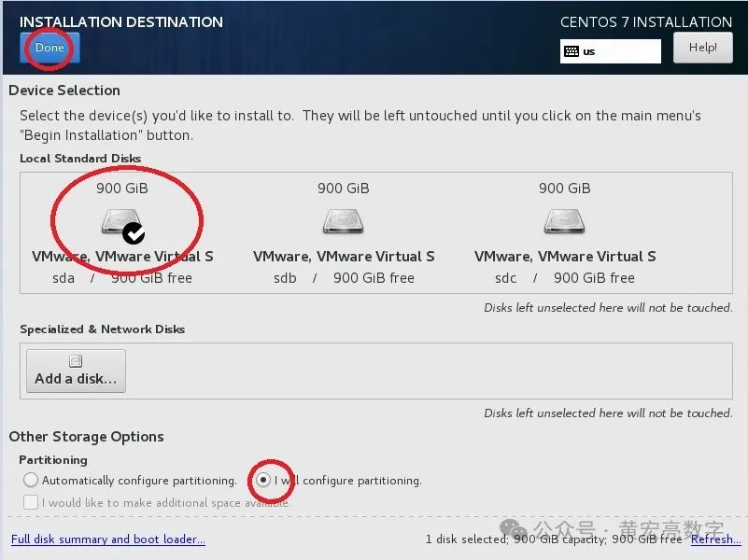Click Specialized & Network Disks label
The height and width of the screenshot is (560, 748).
[103, 329]
